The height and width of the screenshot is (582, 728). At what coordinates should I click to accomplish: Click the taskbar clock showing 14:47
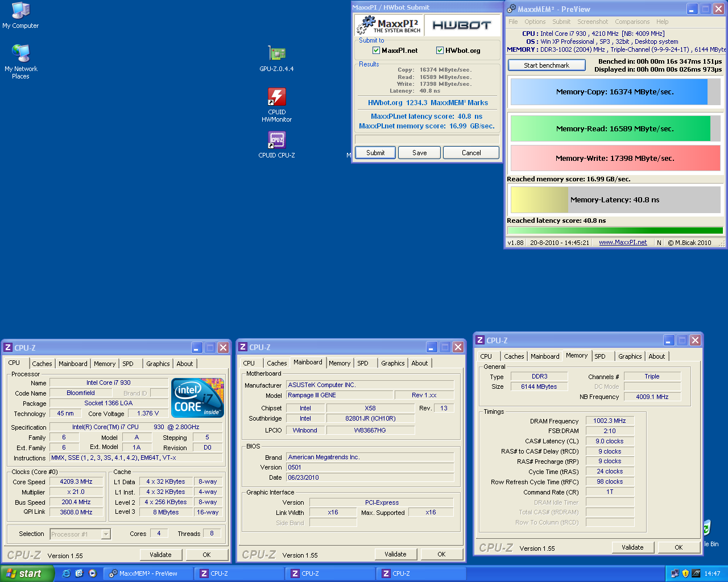712,573
